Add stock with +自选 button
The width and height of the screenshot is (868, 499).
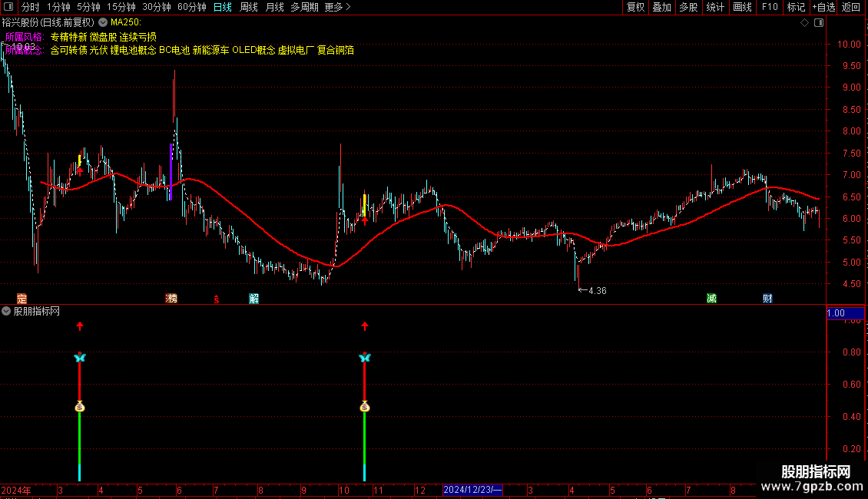(x=823, y=7)
